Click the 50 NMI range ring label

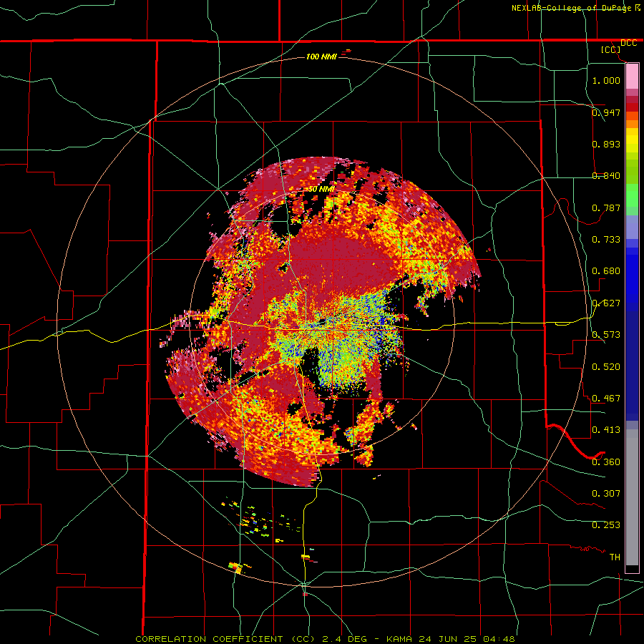coord(321,190)
